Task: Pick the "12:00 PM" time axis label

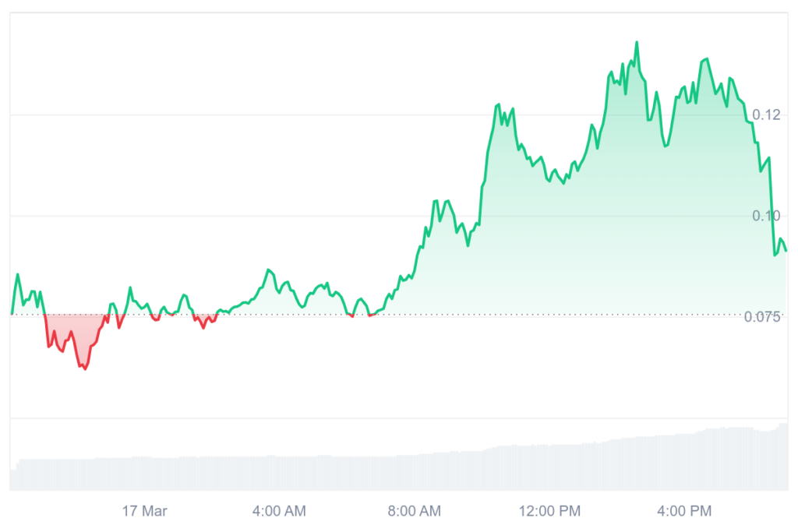Action: click(x=549, y=511)
